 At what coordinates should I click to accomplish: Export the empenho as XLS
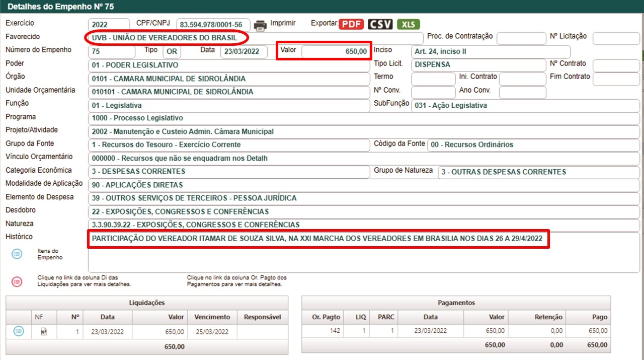[x=408, y=24]
